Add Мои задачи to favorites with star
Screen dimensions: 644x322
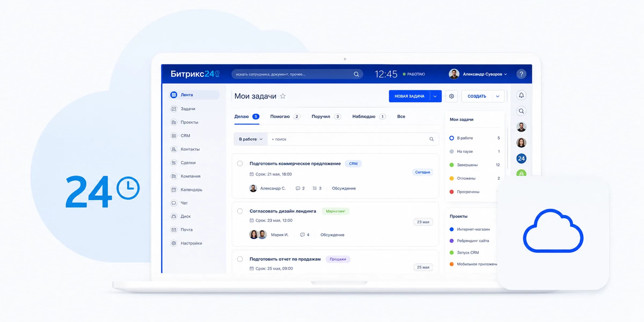283,96
